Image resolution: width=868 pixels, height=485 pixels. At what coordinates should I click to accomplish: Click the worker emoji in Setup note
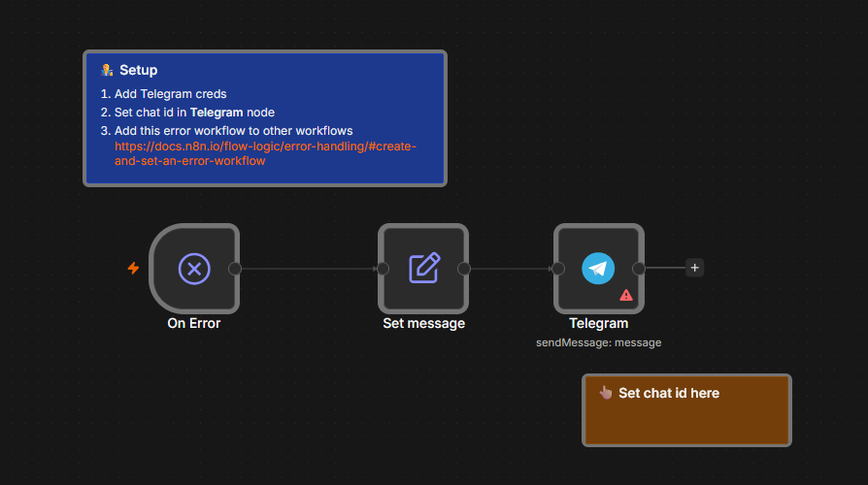(107, 70)
